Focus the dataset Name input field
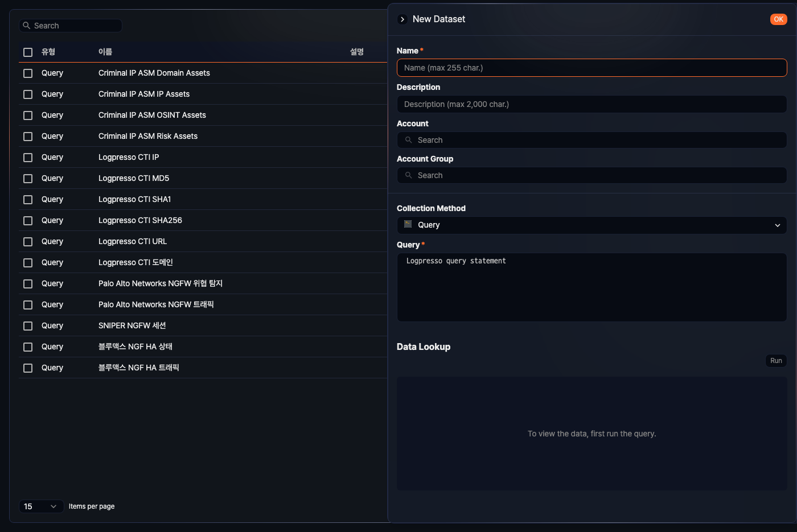The width and height of the screenshot is (797, 532). click(x=591, y=68)
